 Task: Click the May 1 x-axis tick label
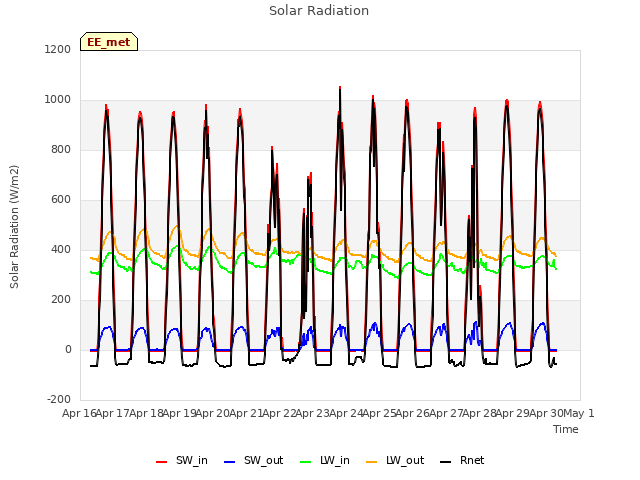(579, 413)
